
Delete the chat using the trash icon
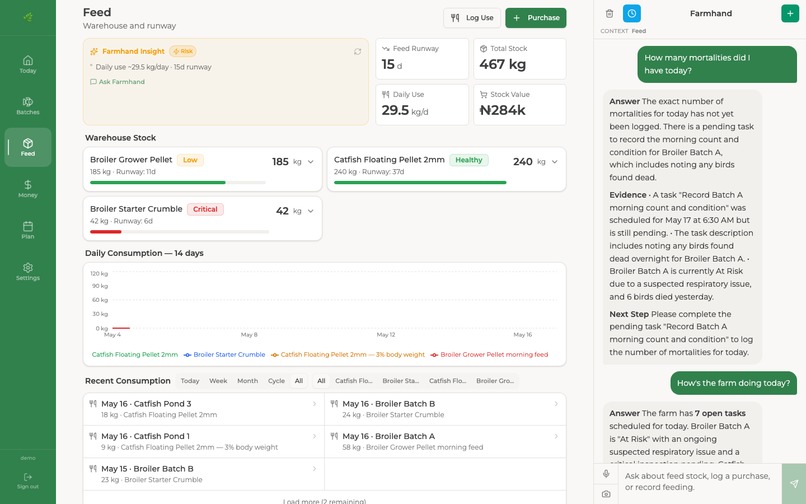[x=609, y=13]
